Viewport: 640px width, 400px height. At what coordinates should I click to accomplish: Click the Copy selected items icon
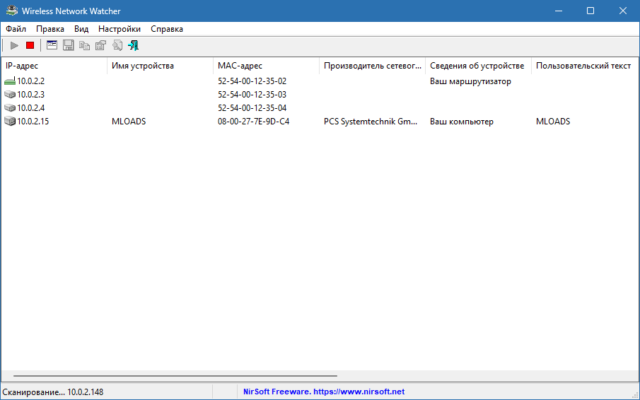click(x=84, y=45)
